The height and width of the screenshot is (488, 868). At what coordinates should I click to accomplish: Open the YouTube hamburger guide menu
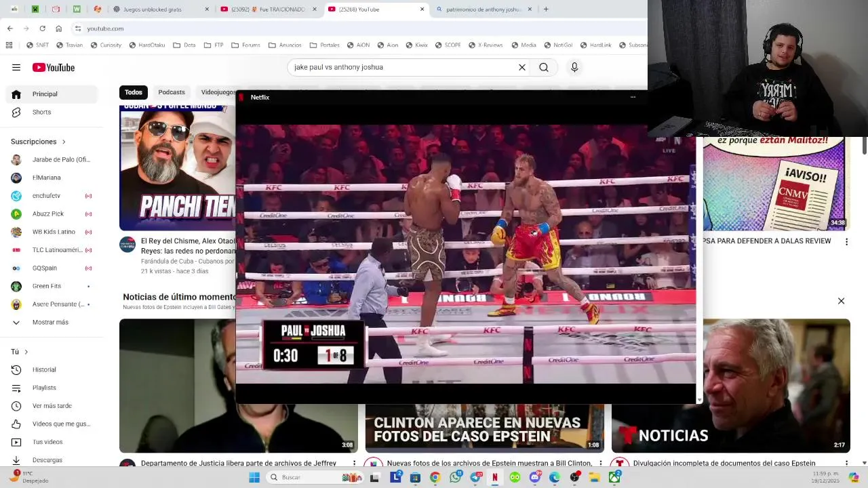click(16, 67)
